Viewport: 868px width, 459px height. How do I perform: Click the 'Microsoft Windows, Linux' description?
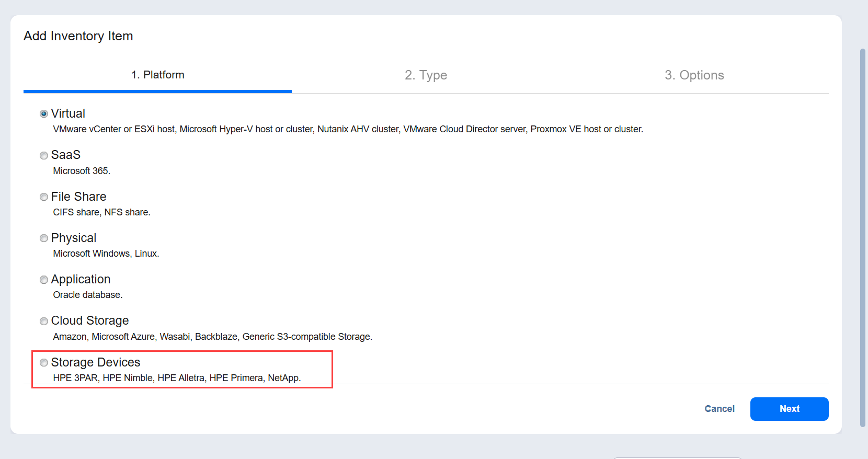pos(106,254)
